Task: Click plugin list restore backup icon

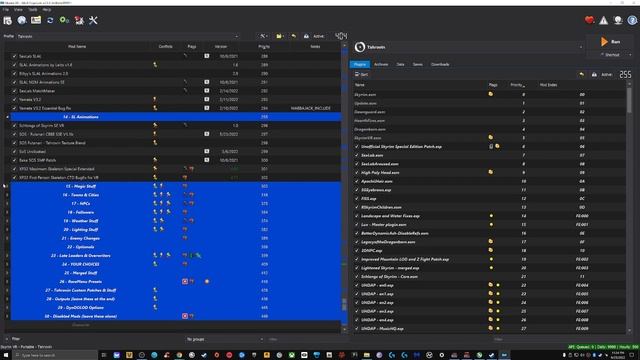Action: (582, 74)
